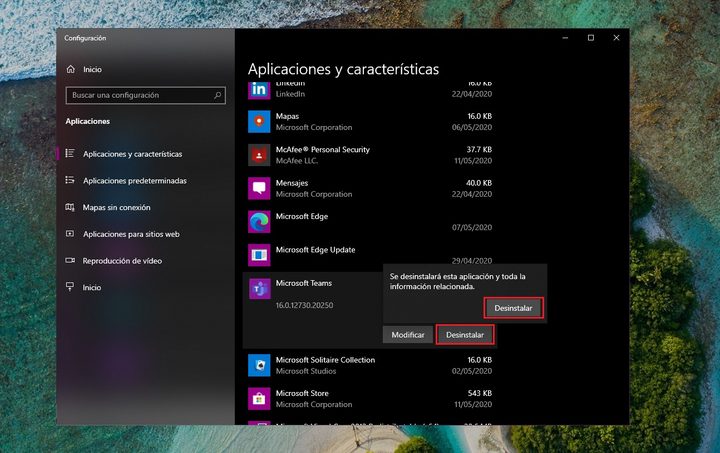
Task: Select the Microsoft Store entry name
Action: point(302,393)
